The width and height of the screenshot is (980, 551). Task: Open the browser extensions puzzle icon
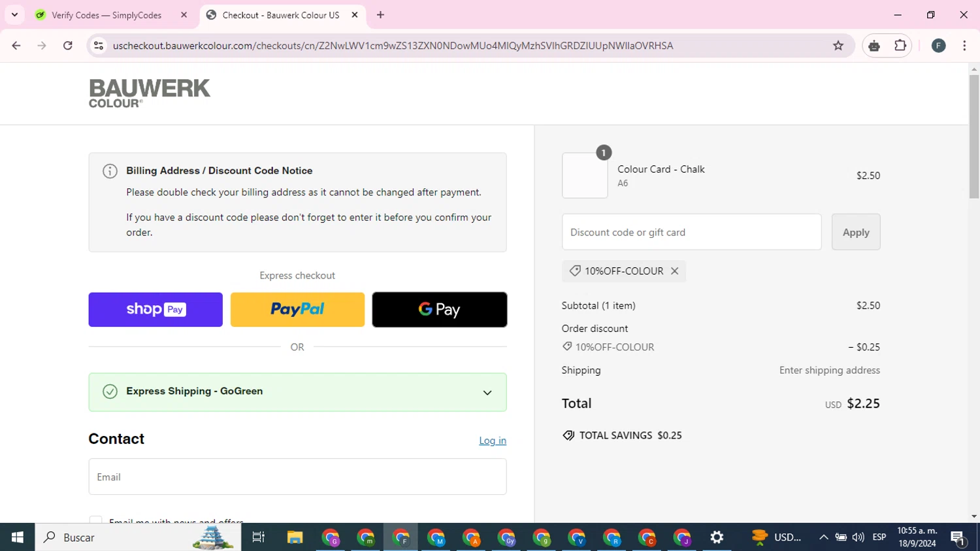coord(900,46)
